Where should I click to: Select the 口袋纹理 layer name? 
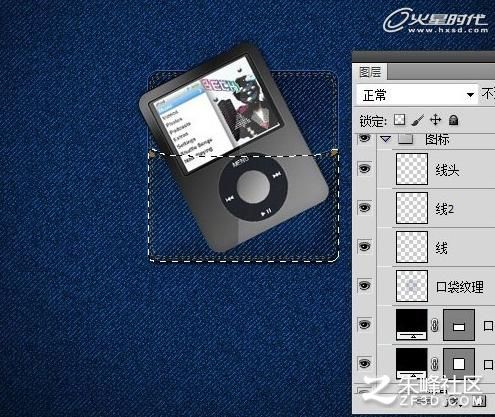460,287
